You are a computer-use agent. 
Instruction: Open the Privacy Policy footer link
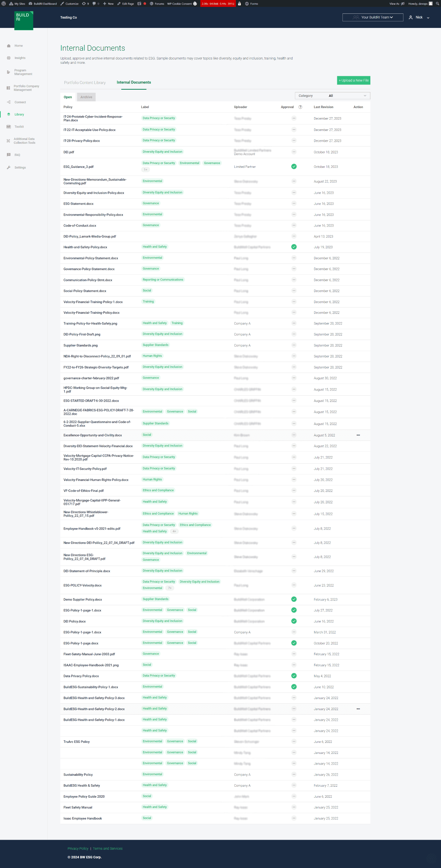click(78, 849)
